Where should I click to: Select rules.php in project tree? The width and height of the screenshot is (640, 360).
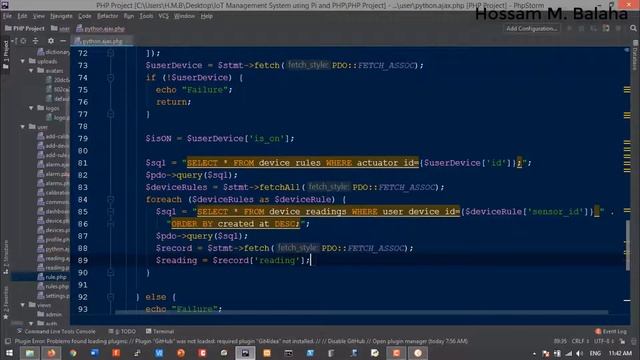pos(53,286)
